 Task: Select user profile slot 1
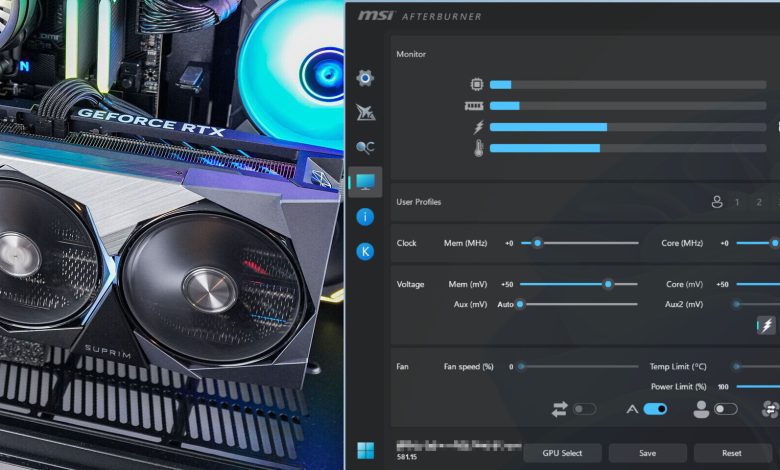pos(738,202)
